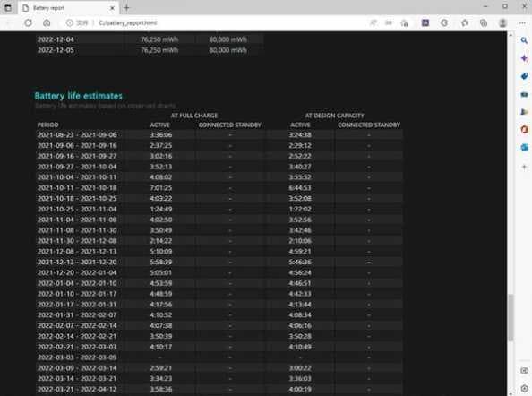
Task: Add a new item to the sidebar
Action: pos(524,167)
